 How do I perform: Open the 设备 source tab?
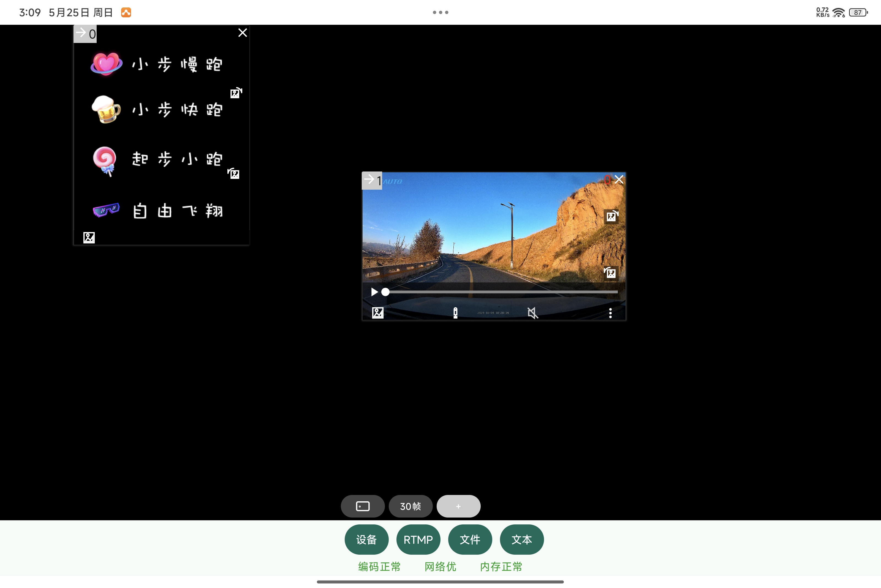click(x=366, y=539)
